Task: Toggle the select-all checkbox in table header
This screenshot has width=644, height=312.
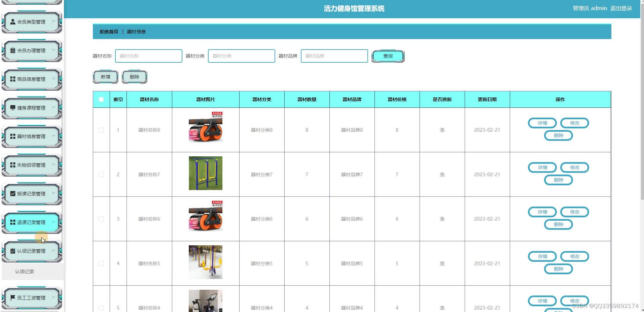Action: [x=101, y=99]
